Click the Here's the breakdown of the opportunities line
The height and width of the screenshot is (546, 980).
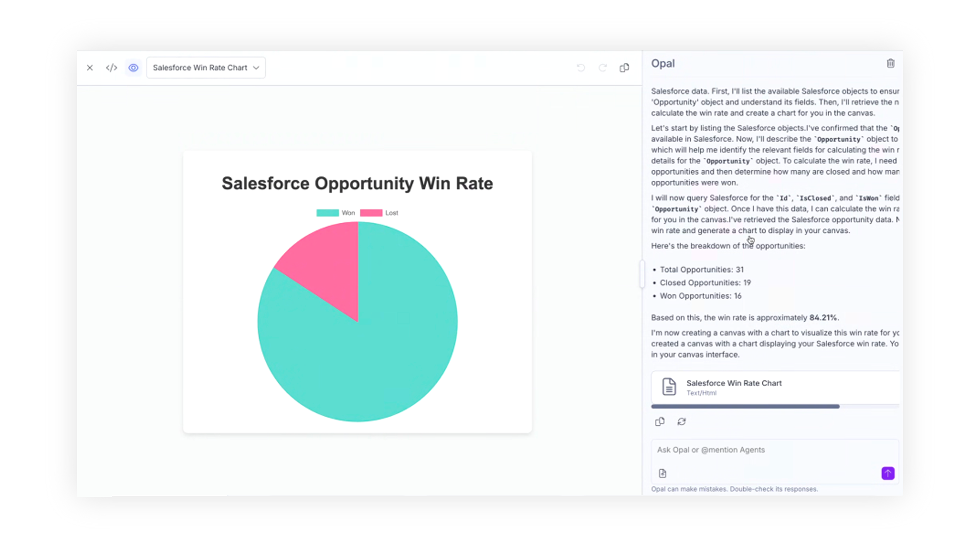click(x=728, y=246)
